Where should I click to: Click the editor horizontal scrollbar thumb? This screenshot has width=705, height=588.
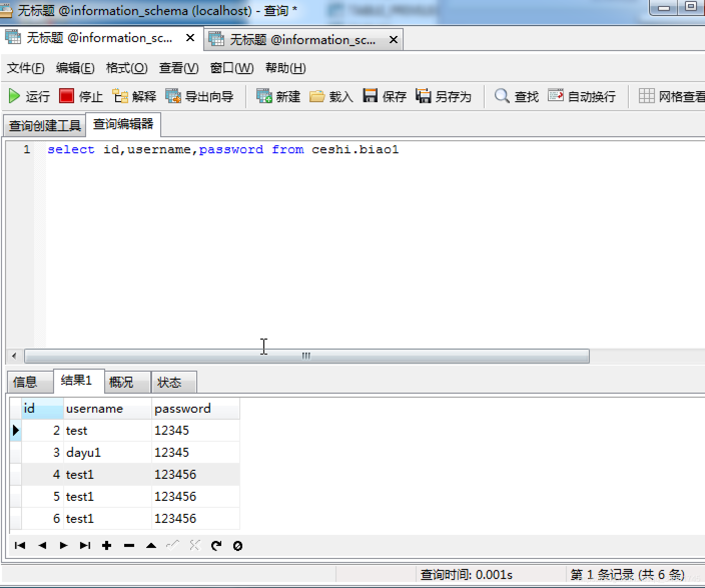306,356
